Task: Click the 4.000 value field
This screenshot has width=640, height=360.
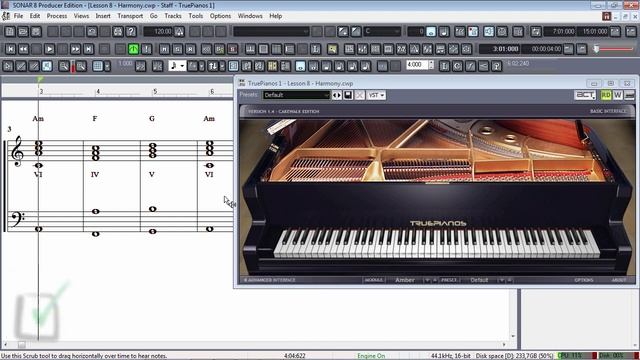Action: [416, 65]
